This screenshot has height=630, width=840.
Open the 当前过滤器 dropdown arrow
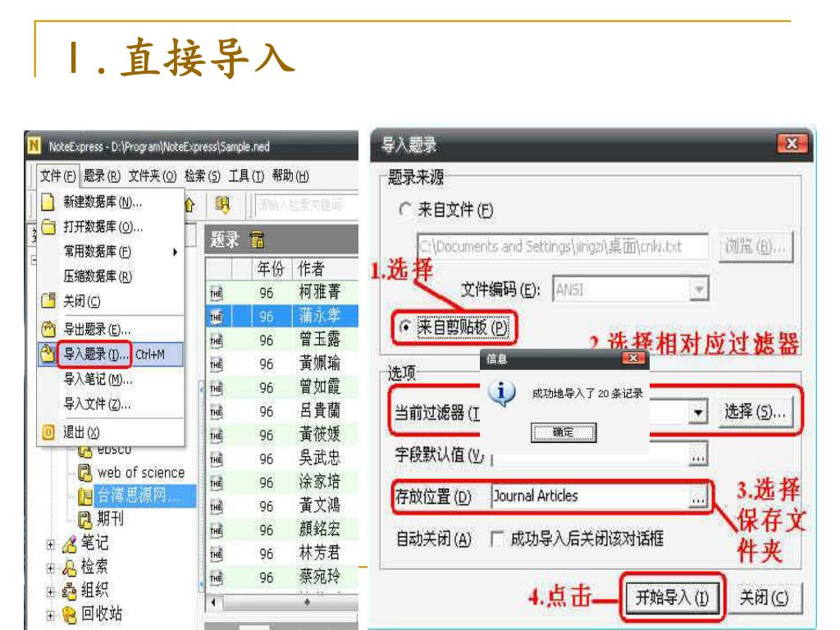(698, 412)
